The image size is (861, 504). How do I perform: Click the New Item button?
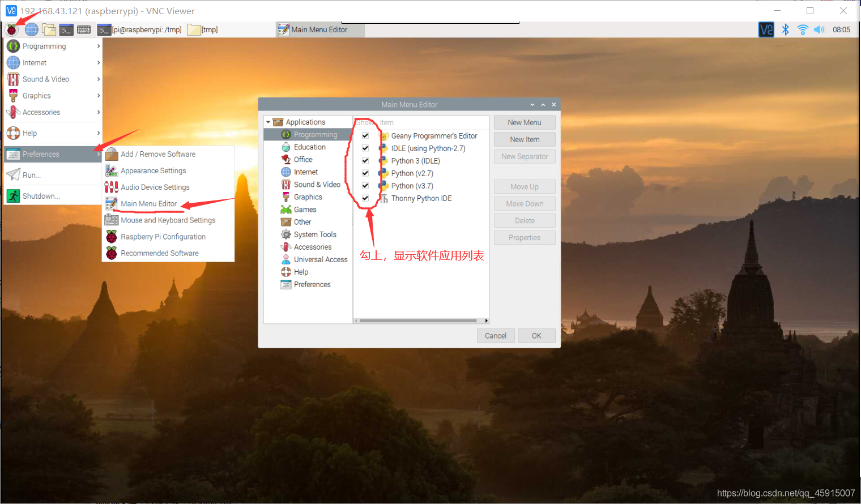click(x=525, y=139)
